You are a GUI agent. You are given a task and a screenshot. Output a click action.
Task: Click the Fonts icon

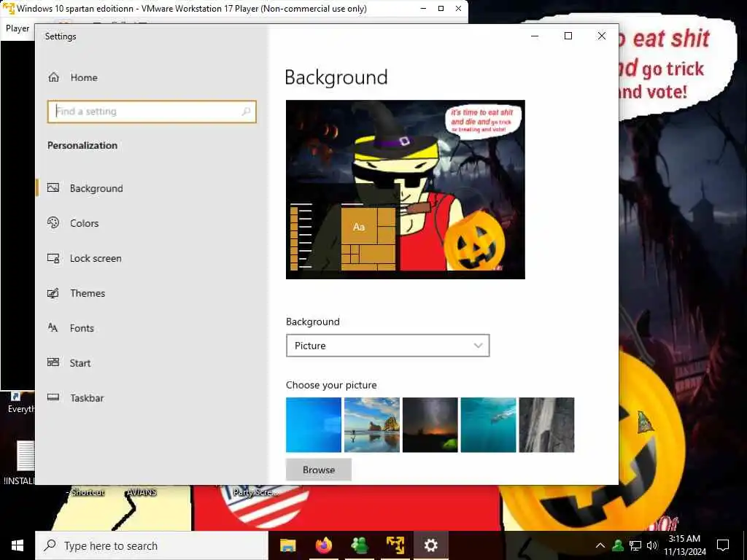click(53, 327)
